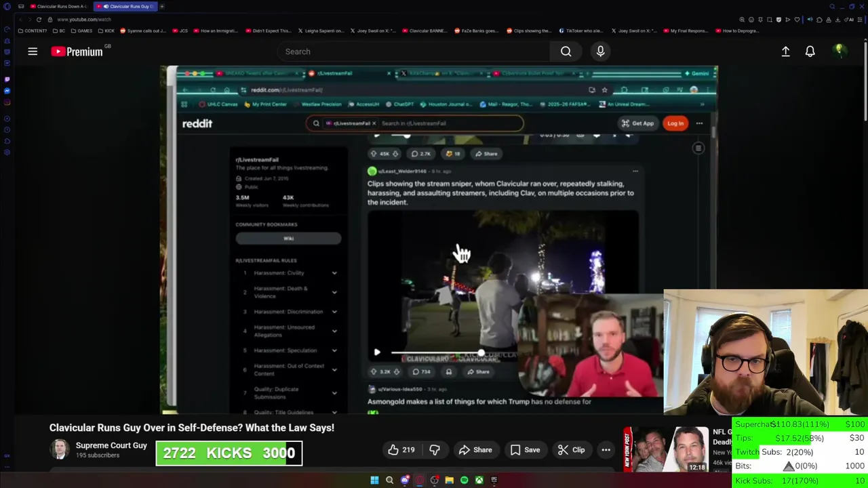Click the video player to pause playback
Image resolution: width=868 pixels, height=488 pixels.
click(x=439, y=239)
